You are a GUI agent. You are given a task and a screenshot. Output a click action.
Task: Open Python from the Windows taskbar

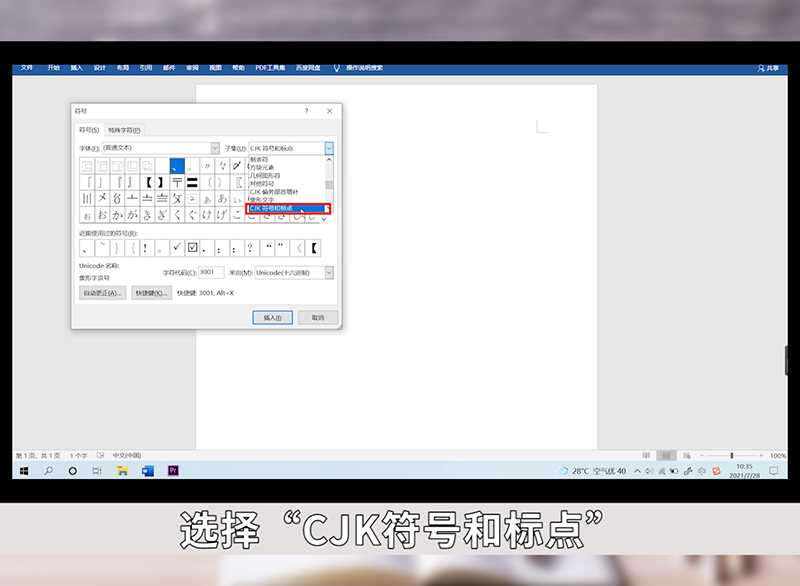coord(173,471)
